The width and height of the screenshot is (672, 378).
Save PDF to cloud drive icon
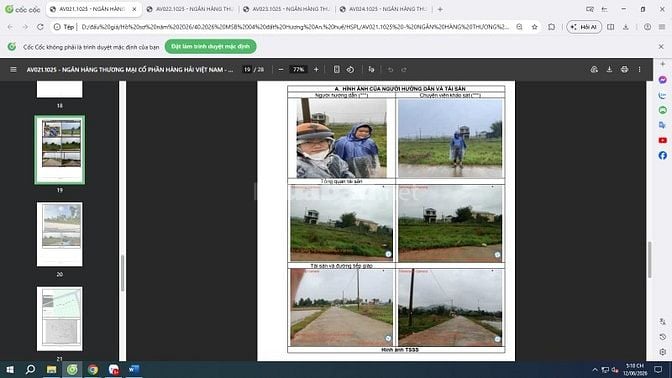click(594, 69)
